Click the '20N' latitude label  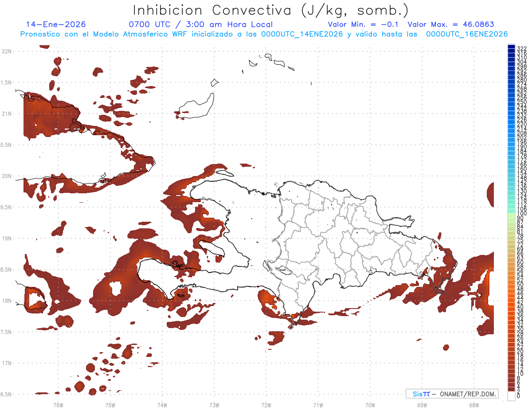coord(7,176)
